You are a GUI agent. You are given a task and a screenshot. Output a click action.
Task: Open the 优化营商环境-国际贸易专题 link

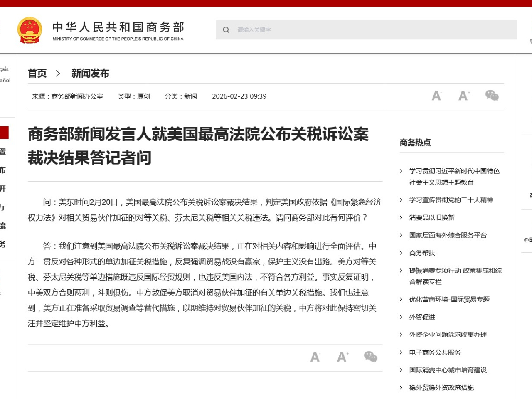point(449,299)
